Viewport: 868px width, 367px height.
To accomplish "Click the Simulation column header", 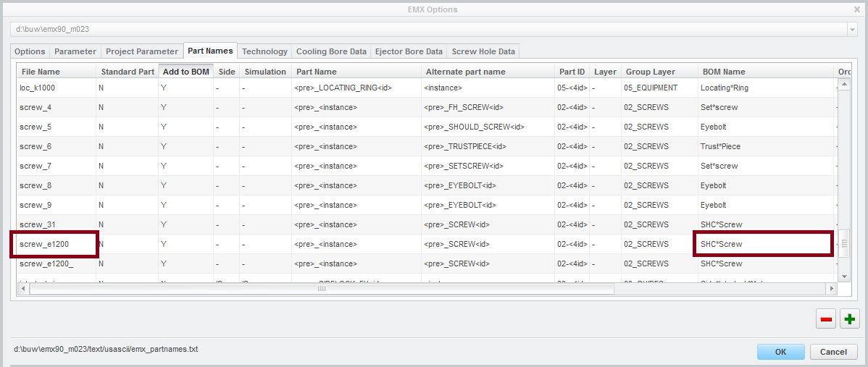I will [266, 71].
